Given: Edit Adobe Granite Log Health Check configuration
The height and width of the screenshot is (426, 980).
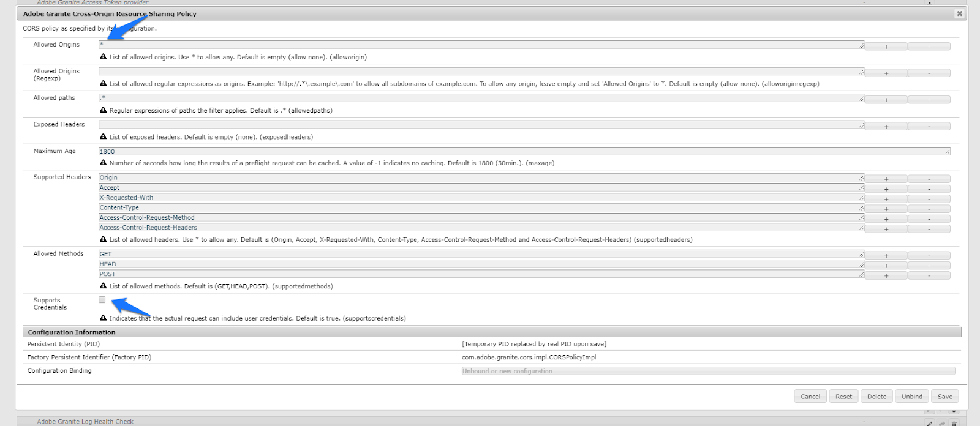Looking at the screenshot, I should [x=930, y=423].
